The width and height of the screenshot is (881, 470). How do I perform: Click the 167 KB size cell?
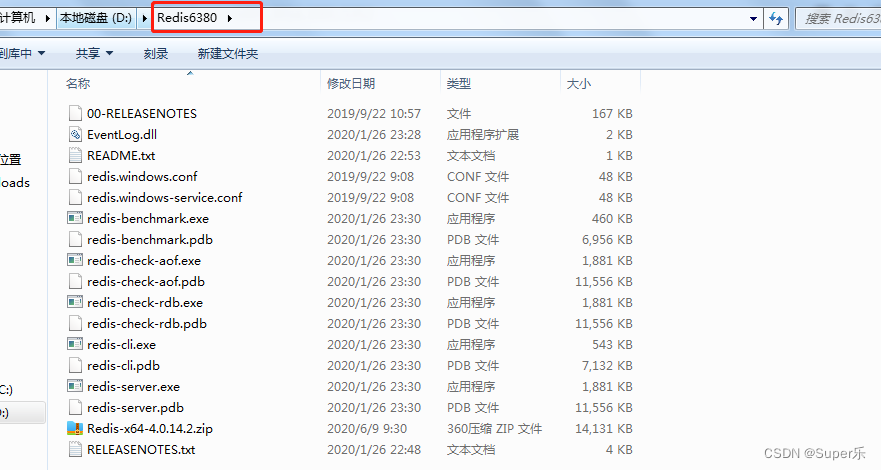click(x=612, y=113)
